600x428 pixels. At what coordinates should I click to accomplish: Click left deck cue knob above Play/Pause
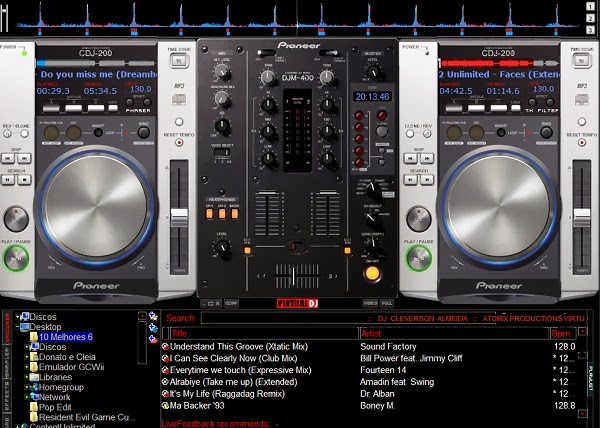(x=16, y=219)
